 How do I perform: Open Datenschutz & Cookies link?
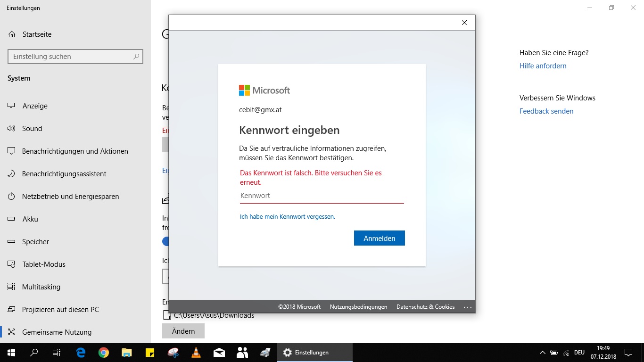(426, 307)
